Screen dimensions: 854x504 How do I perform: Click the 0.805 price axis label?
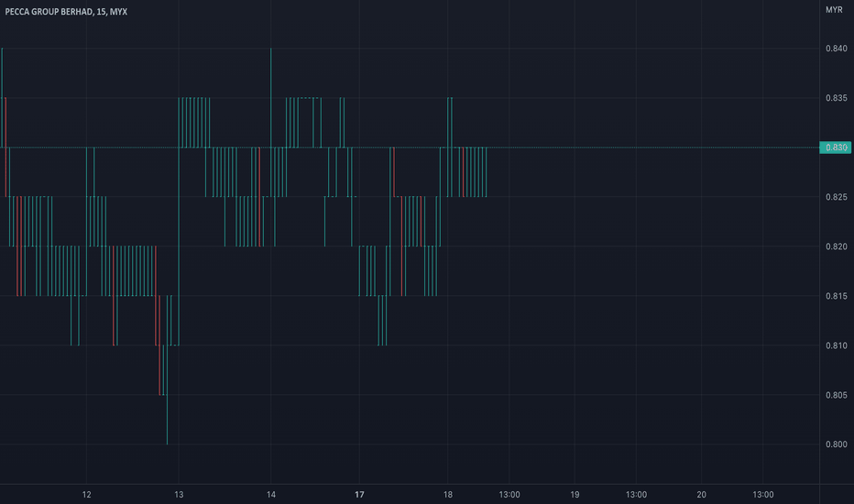(836, 395)
